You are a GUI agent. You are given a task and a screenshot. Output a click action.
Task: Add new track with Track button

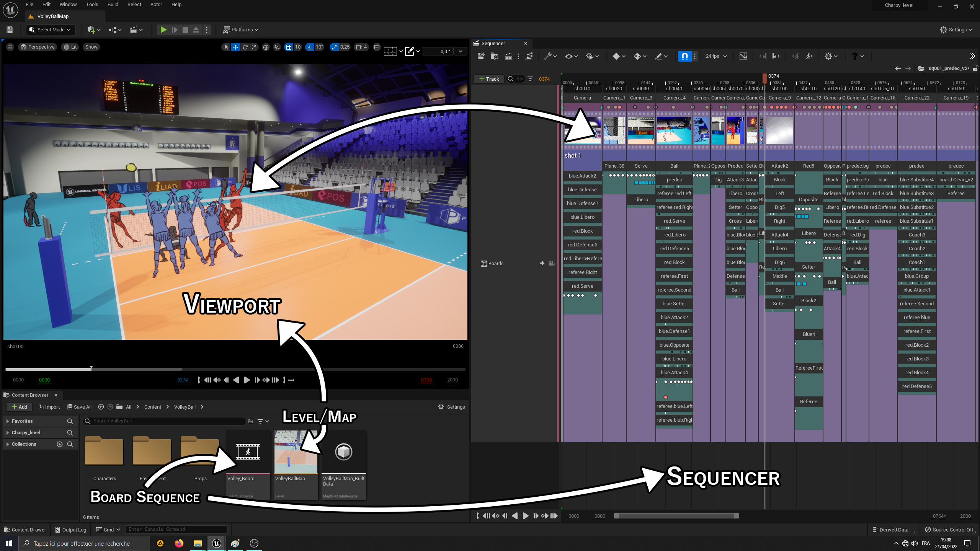pos(489,79)
